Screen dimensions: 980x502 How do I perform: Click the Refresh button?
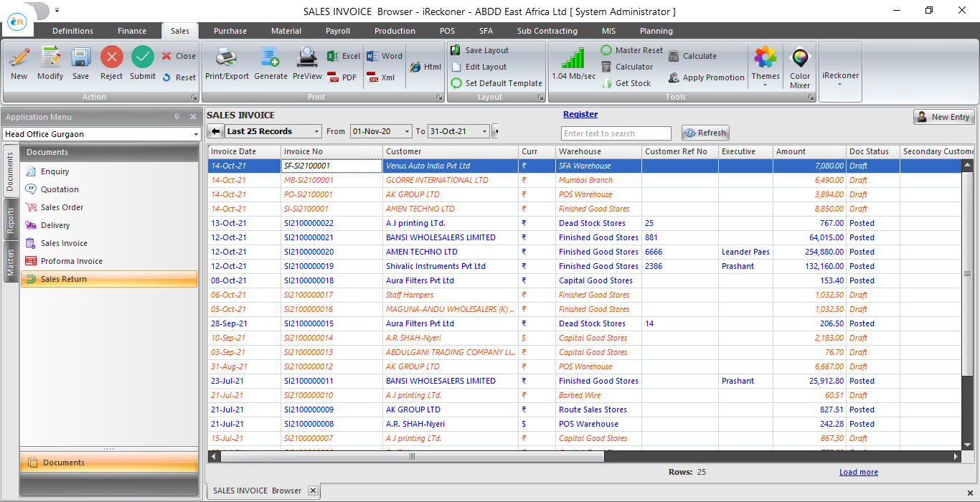tap(705, 133)
